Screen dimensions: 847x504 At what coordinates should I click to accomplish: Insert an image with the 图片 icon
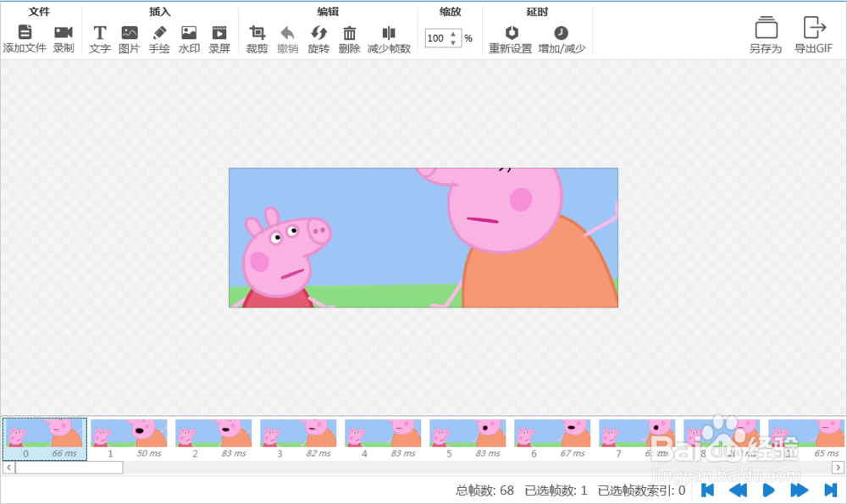click(129, 33)
